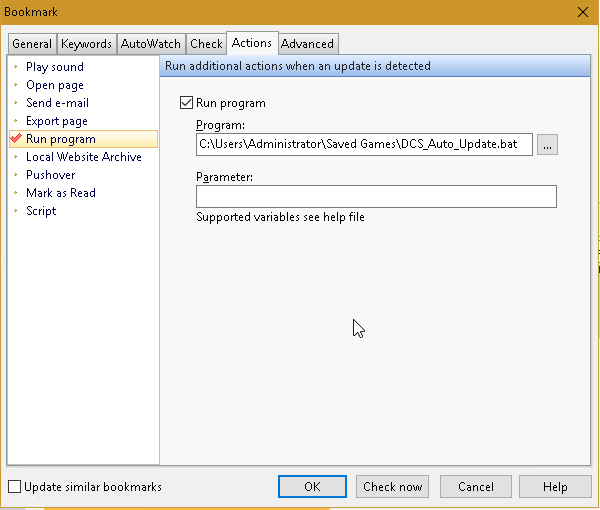Select Script action

[x=41, y=211]
